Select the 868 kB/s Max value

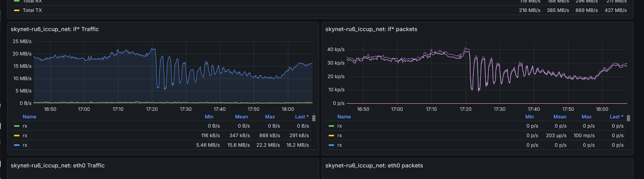click(270, 136)
